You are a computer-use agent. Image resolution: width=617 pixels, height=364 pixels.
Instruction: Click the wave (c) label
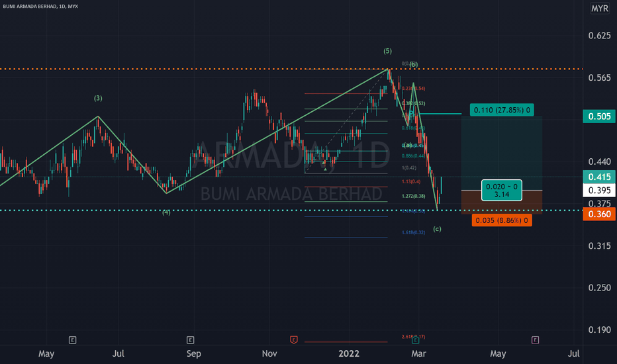437,228
